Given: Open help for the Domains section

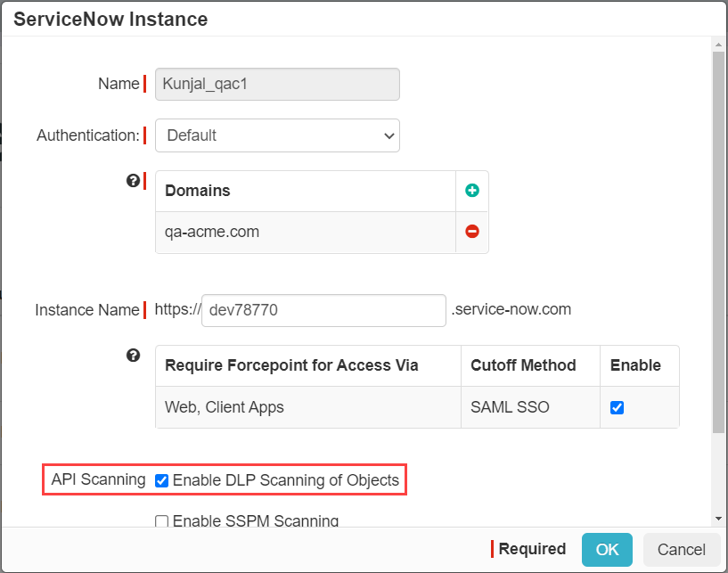Looking at the screenshot, I should [x=134, y=180].
